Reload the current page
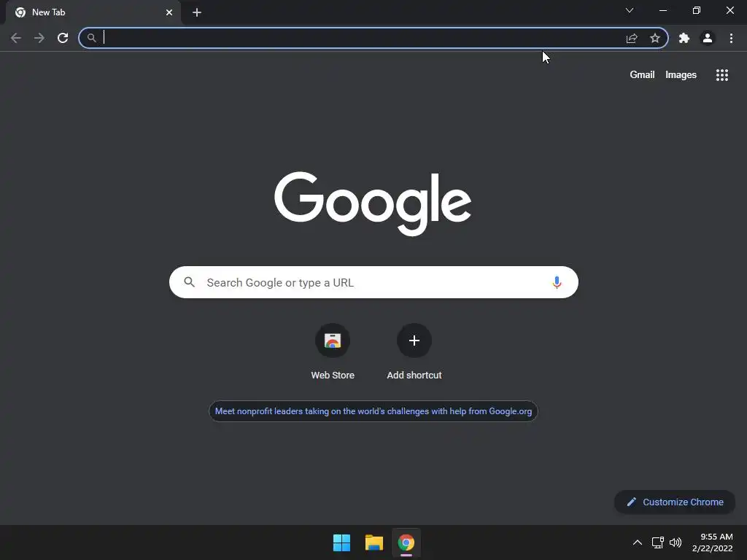This screenshot has width=747, height=560. pos(63,38)
